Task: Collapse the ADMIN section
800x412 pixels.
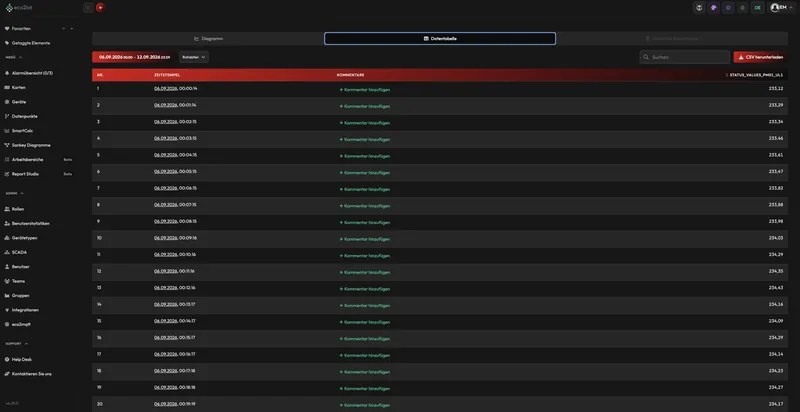Action: click(14, 193)
